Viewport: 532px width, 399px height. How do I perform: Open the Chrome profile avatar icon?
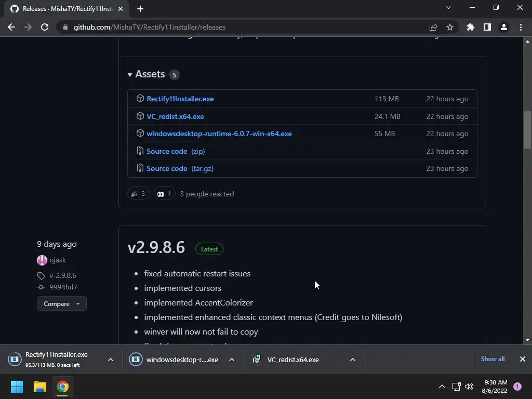click(x=504, y=27)
